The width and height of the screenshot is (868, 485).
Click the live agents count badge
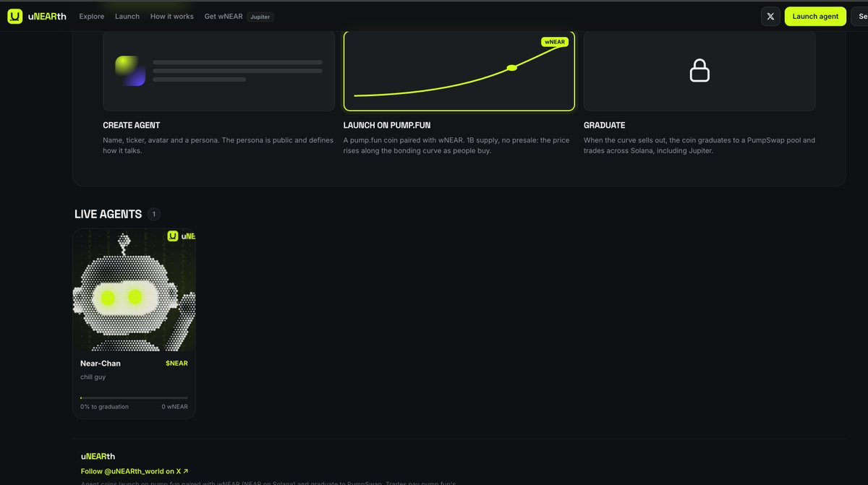tap(154, 214)
